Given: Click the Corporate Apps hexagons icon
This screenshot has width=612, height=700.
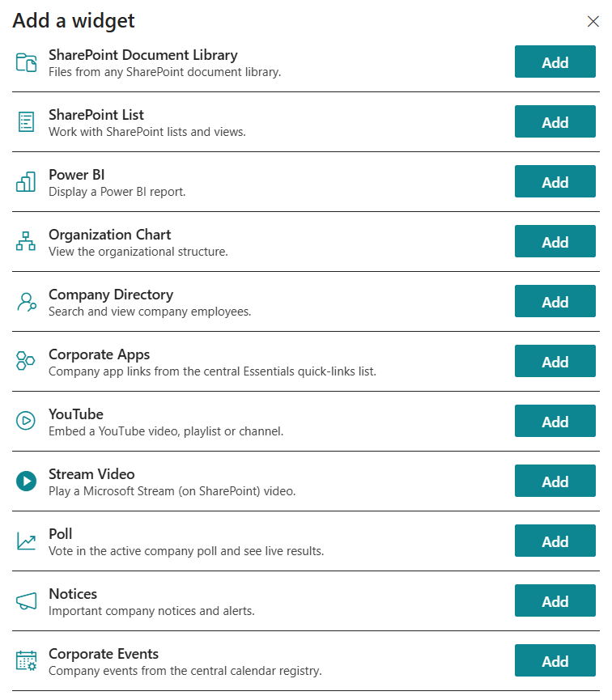Looking at the screenshot, I should point(25,361).
